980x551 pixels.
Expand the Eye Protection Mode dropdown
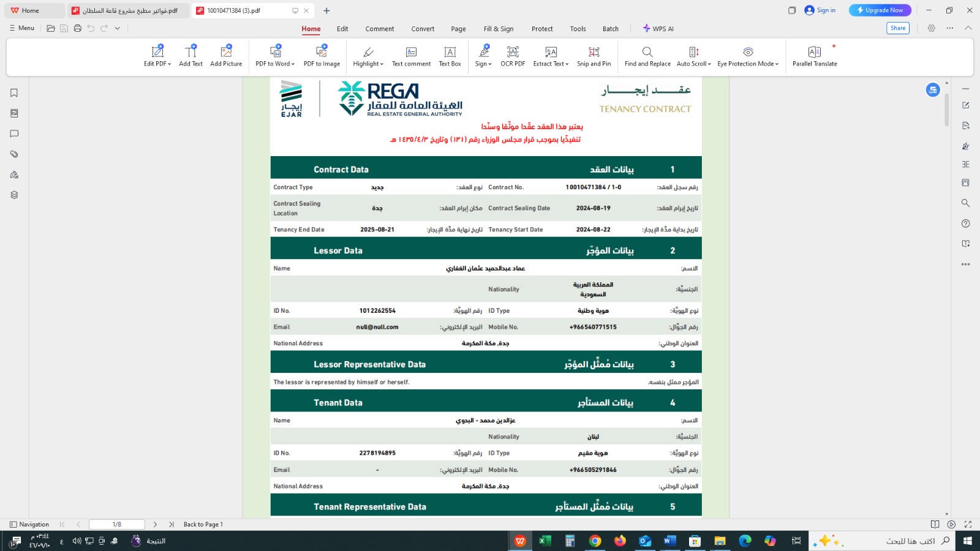click(777, 64)
